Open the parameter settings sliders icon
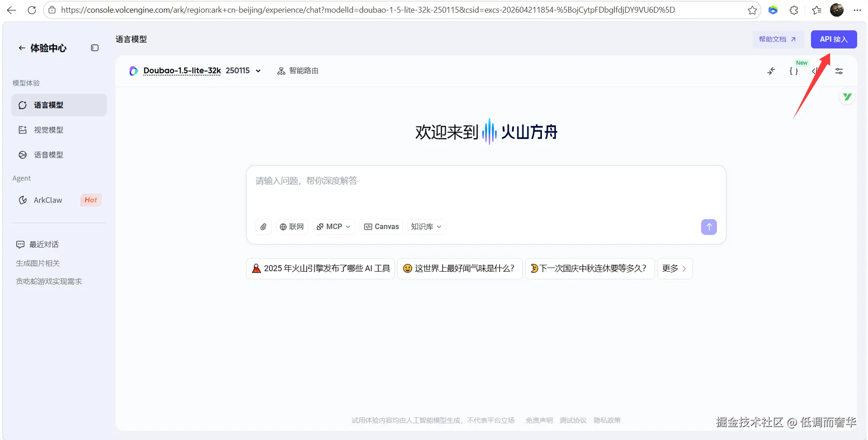Viewport: 868px width, 440px height. pyautogui.click(x=839, y=71)
